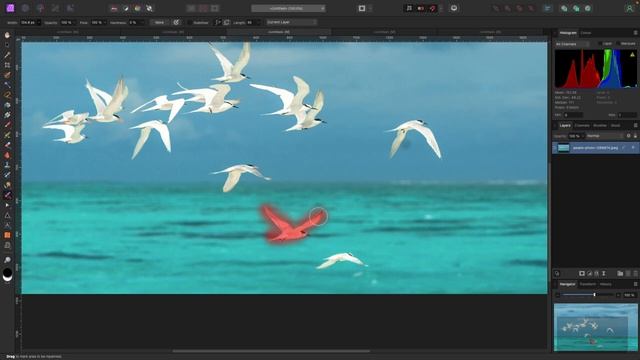This screenshot has height=360, width=640.
Task: Open the account profile icon
Action: [x=629, y=8]
